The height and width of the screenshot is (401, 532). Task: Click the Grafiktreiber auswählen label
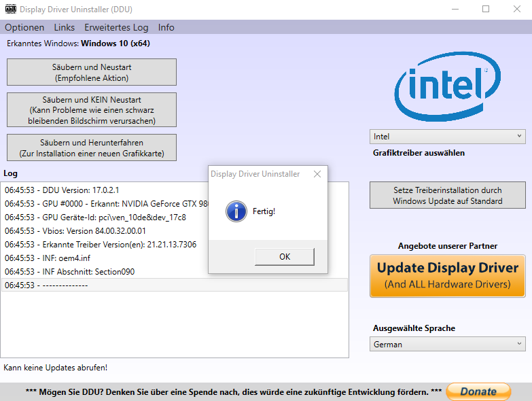(x=419, y=153)
